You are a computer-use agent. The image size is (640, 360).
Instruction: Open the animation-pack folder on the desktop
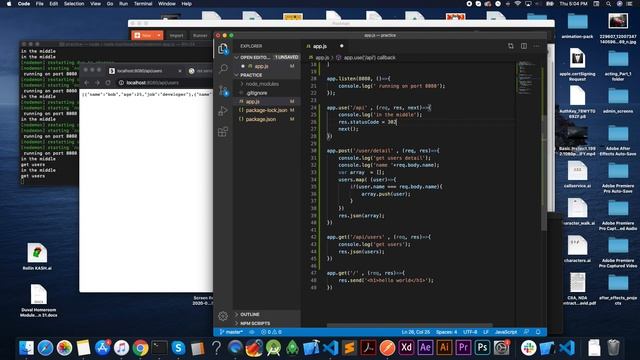pos(577,21)
